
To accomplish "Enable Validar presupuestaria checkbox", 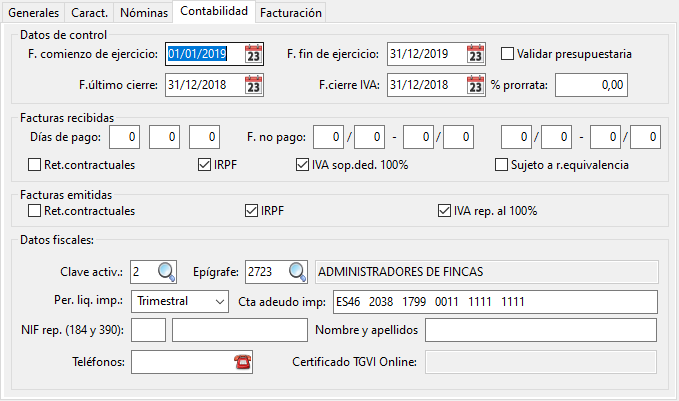I will point(508,54).
